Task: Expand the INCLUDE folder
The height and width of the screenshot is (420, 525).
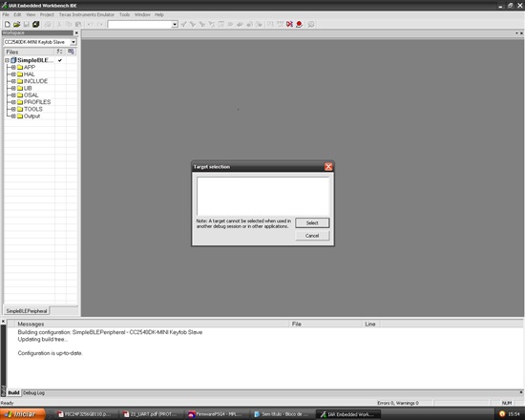Action: [x=13, y=81]
